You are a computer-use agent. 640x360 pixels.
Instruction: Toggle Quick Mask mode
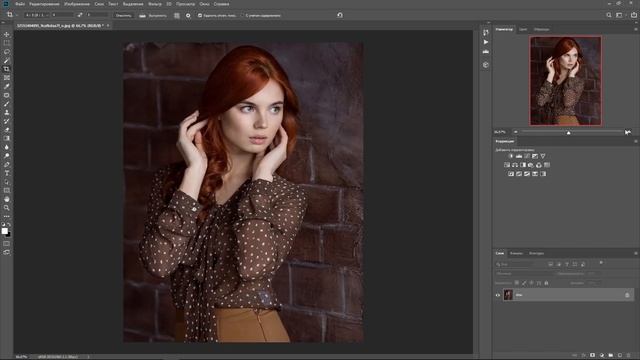7,244
